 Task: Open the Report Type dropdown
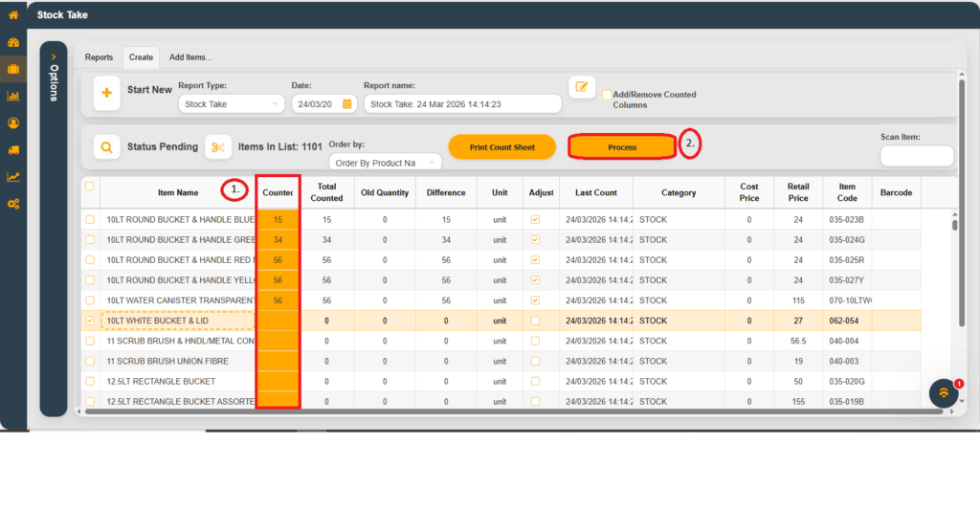233,104
